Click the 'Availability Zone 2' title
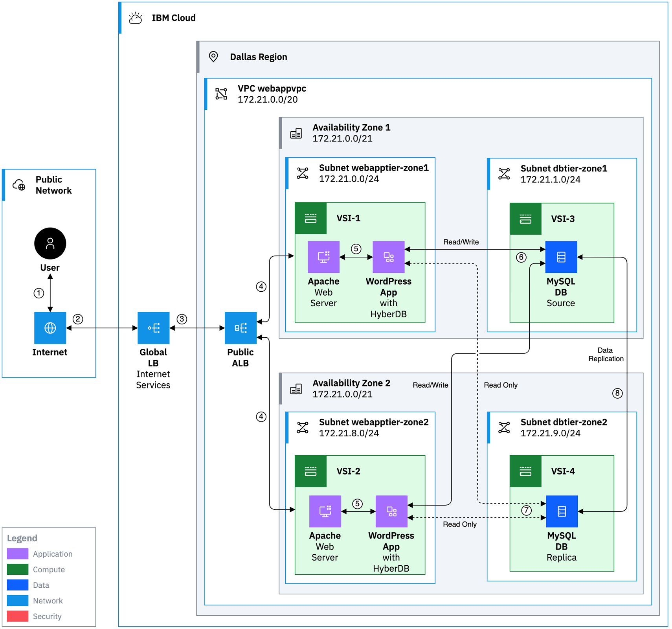This screenshot has width=672, height=629. pyautogui.click(x=351, y=383)
